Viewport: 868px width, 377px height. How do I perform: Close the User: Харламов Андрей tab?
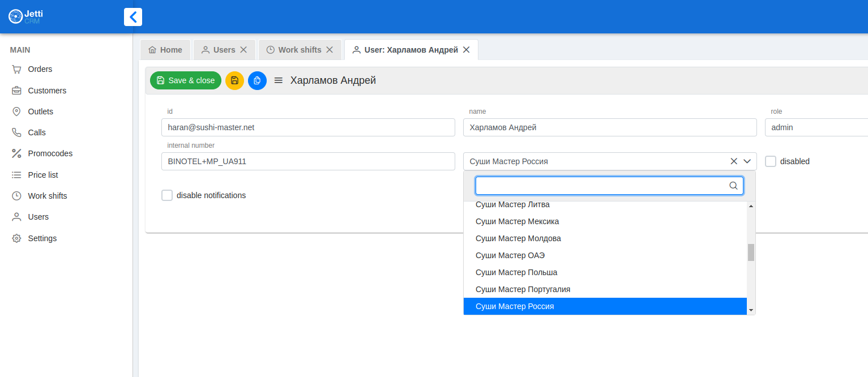467,50
